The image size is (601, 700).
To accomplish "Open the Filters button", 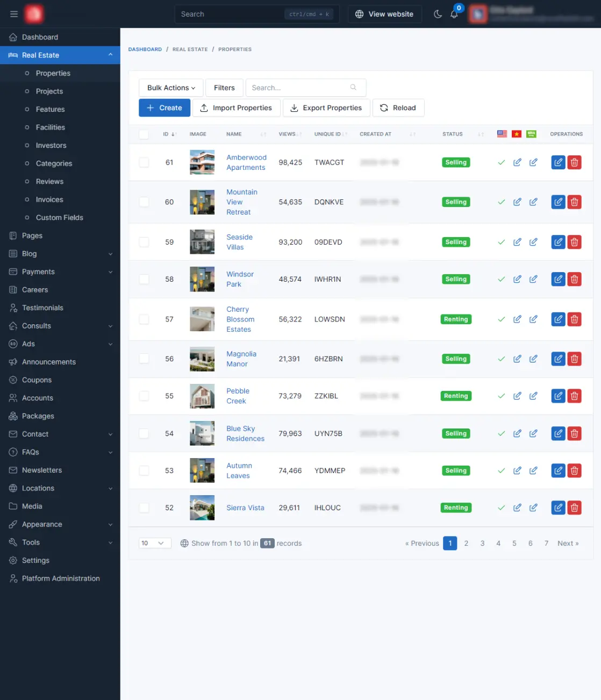I will [224, 88].
